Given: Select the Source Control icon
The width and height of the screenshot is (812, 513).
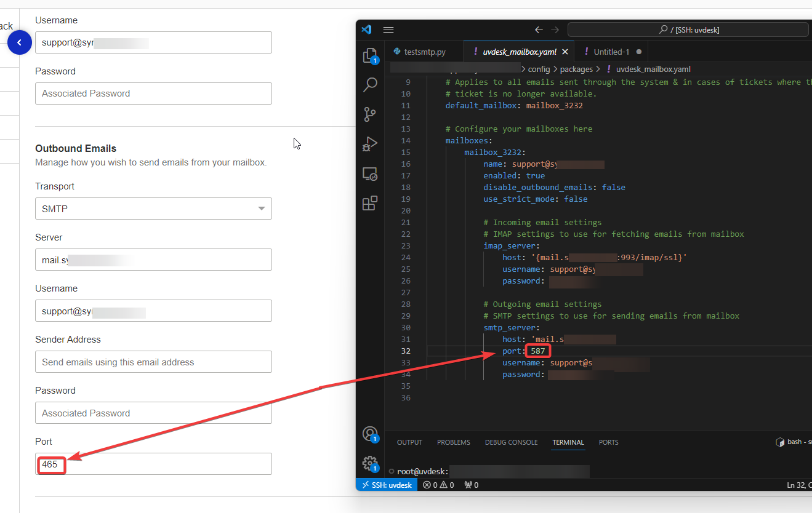Looking at the screenshot, I should pos(369,114).
